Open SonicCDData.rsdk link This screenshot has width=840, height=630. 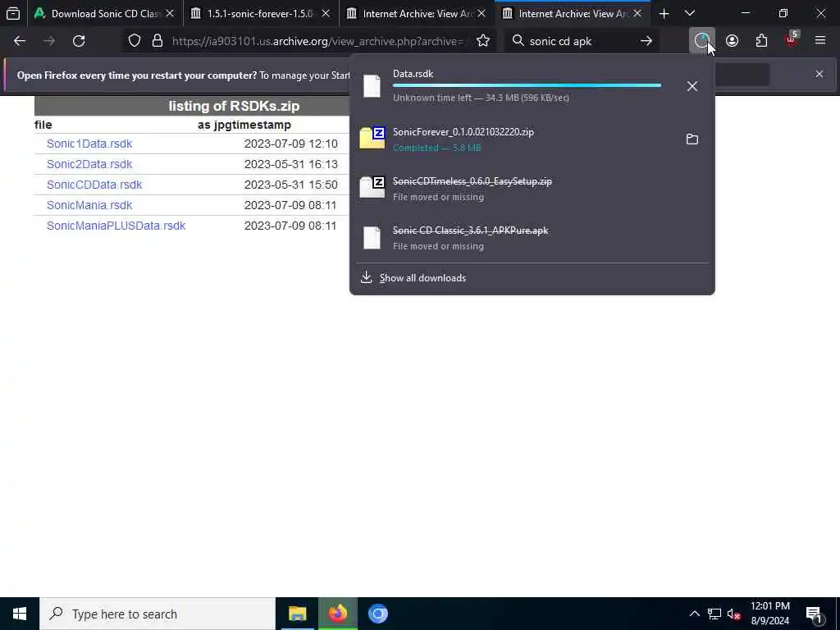[x=94, y=185]
